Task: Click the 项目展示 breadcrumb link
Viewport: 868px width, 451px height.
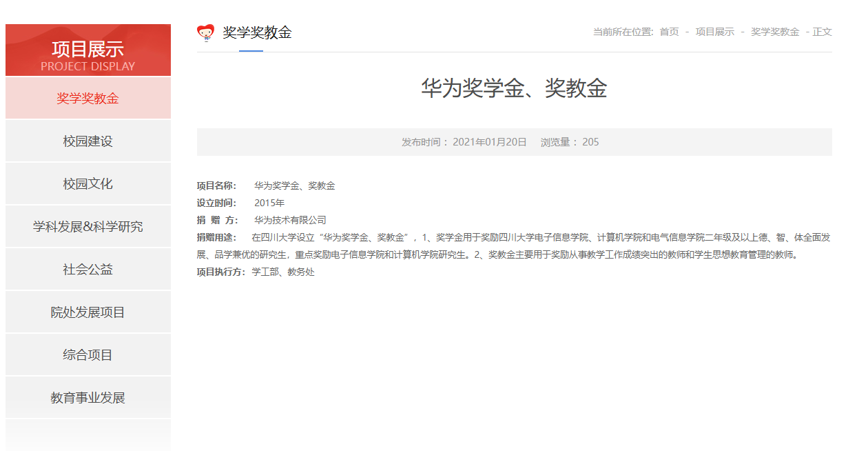Action: [x=715, y=32]
